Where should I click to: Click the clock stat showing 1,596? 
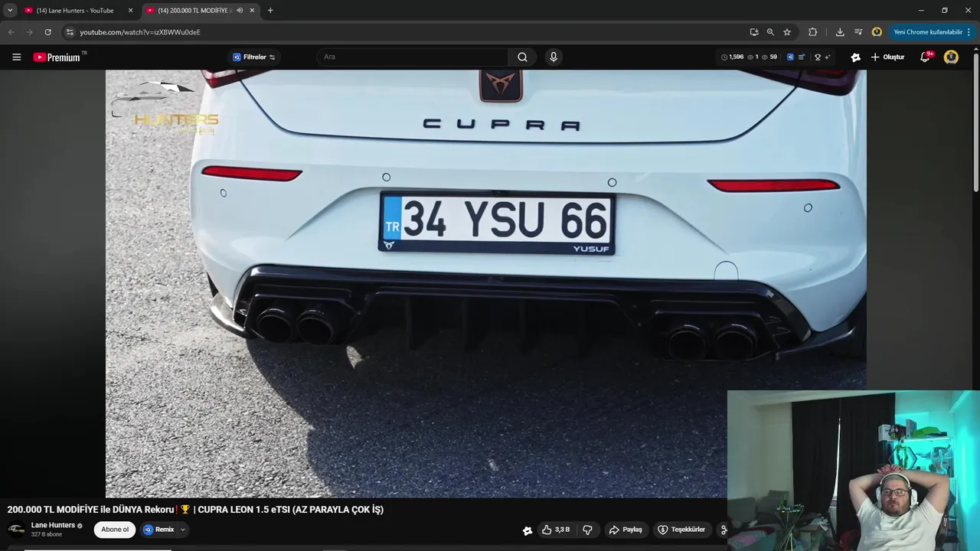click(x=733, y=57)
